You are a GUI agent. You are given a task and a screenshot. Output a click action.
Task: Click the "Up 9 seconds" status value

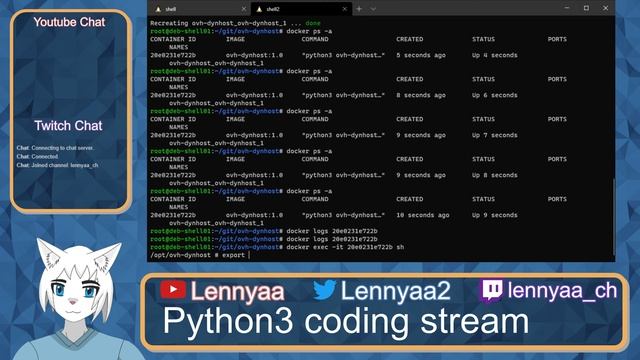tap(495, 215)
